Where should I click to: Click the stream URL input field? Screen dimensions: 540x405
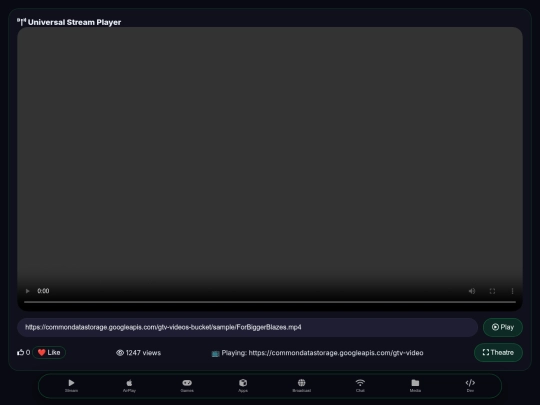click(247, 327)
